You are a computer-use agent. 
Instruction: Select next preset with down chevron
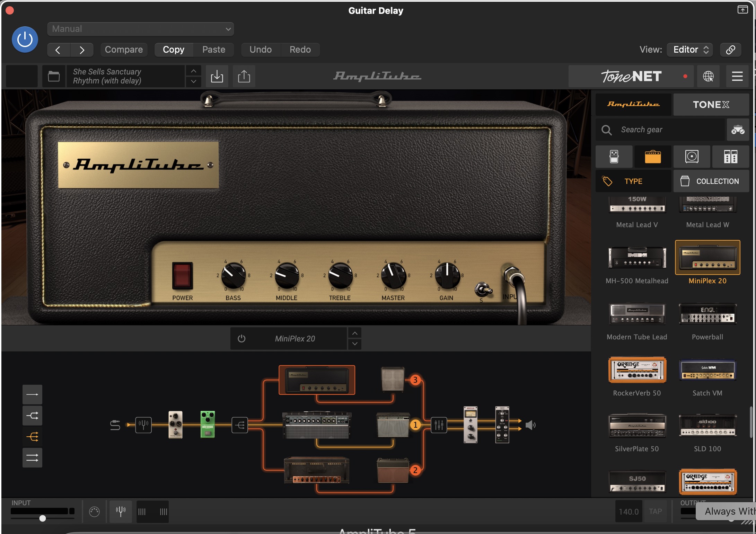coord(194,82)
